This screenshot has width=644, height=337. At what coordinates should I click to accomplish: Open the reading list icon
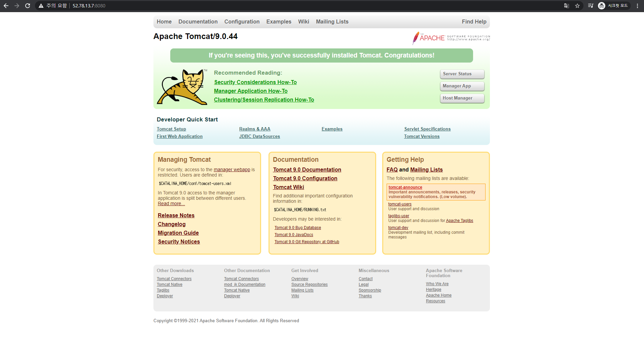point(591,6)
